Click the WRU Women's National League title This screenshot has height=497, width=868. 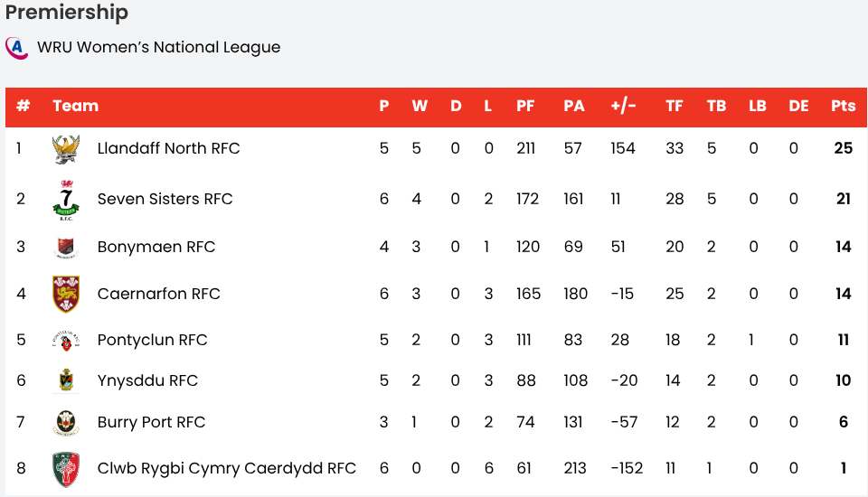click(x=158, y=47)
